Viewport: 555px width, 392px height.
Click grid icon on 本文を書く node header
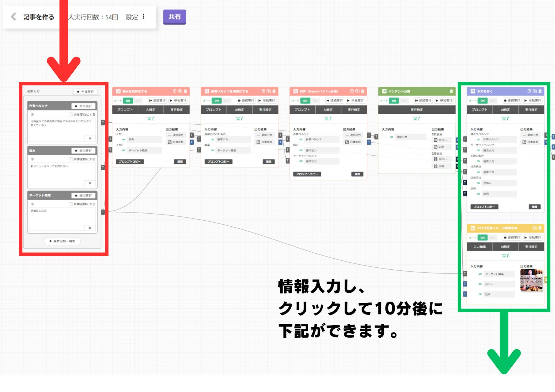point(529,91)
